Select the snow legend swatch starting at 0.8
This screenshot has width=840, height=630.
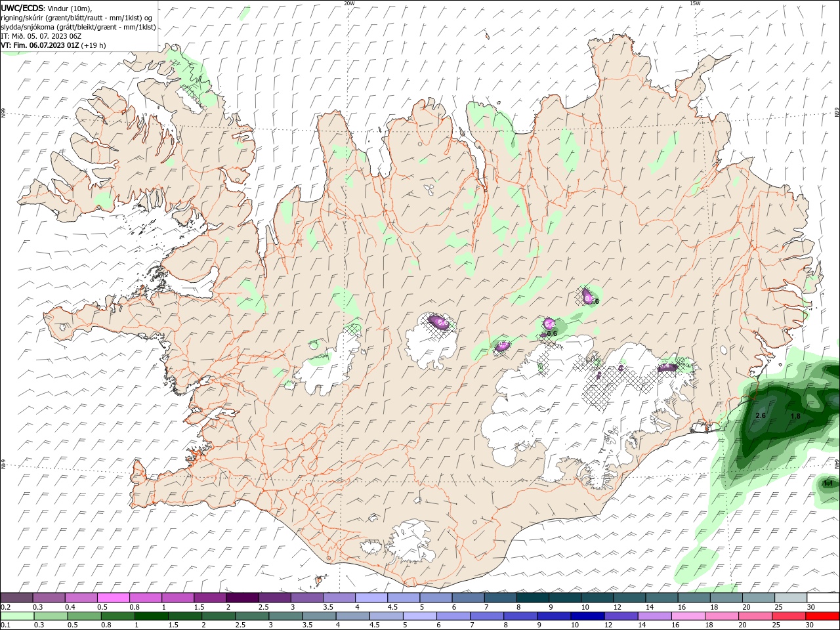145,598
